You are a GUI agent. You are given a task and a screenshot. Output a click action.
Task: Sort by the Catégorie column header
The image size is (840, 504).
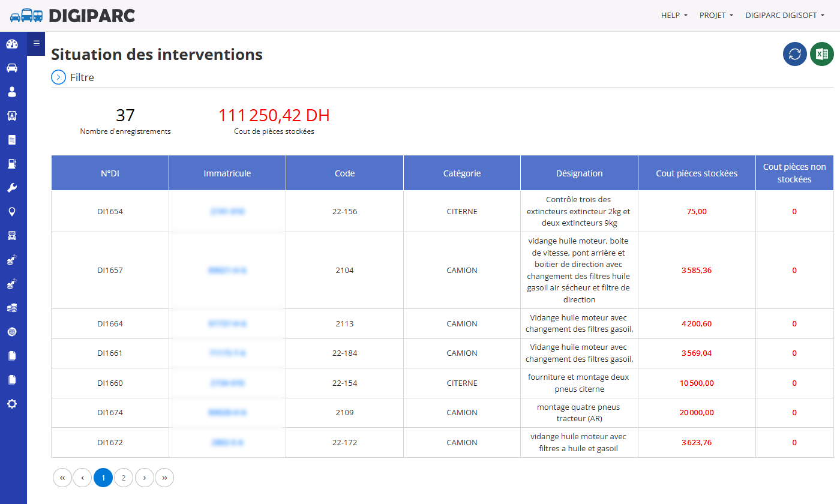462,173
